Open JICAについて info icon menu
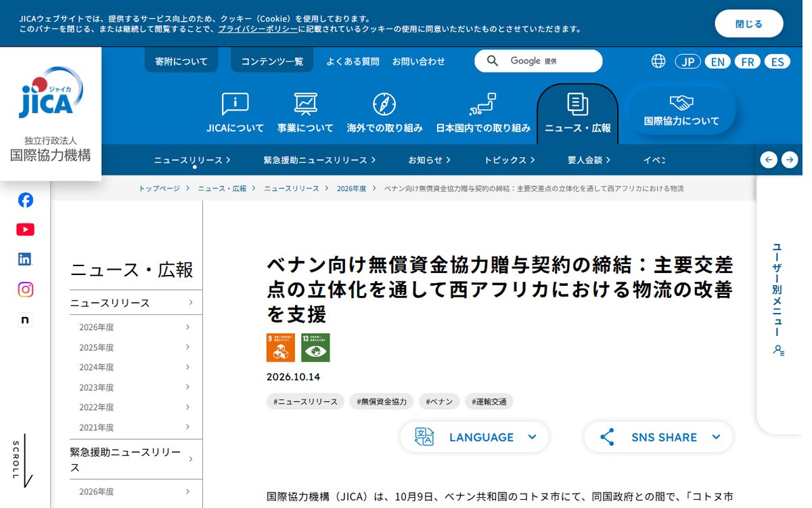This screenshot has width=812, height=508. click(x=235, y=112)
